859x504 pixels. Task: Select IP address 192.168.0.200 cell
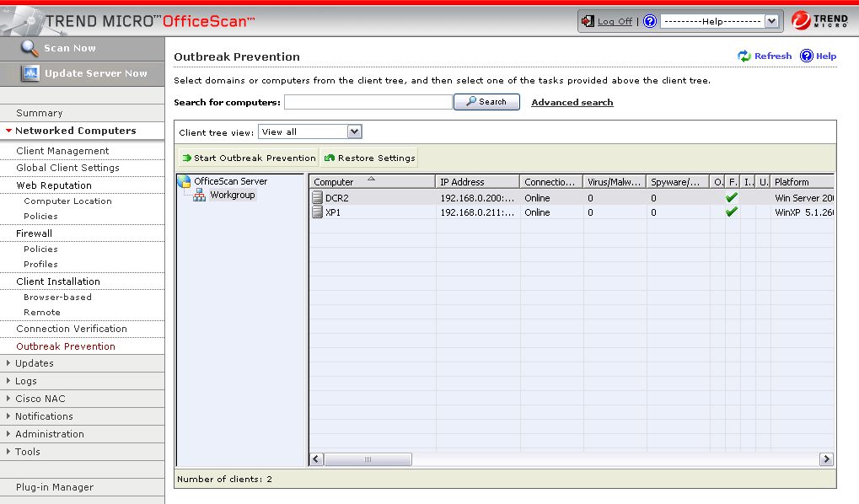(477, 198)
